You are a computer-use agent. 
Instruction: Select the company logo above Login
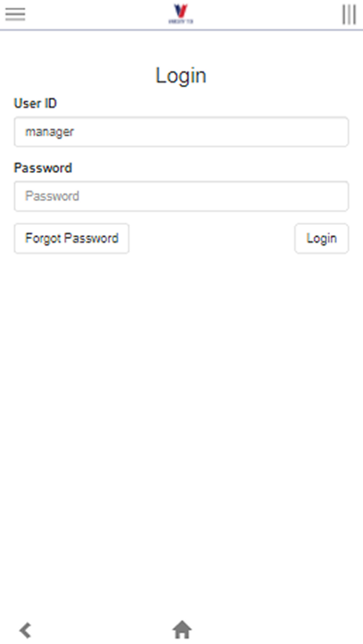181,14
